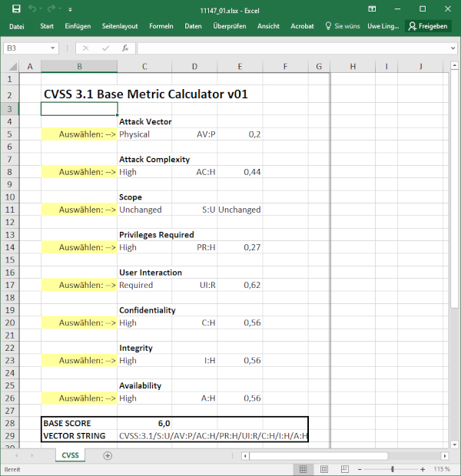Add a new sheet with plus icon
The width and height of the screenshot is (461, 476).
point(108,455)
